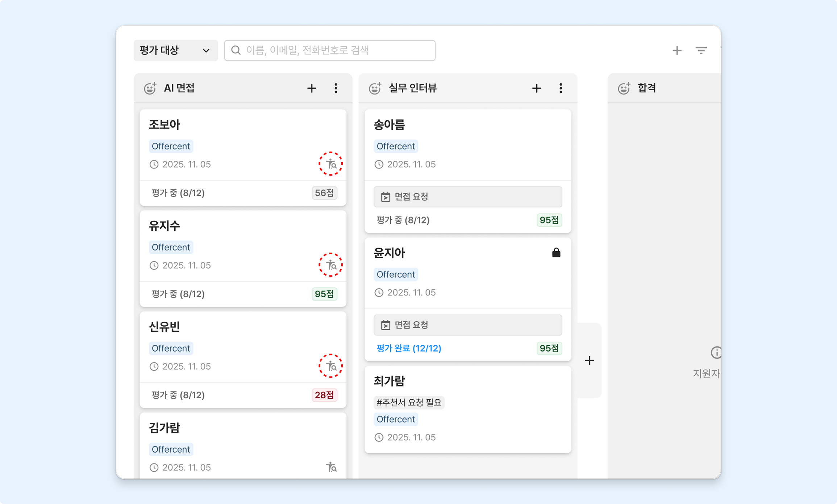Click the emoji icon beside 합격 header
Viewport: 837px width, 504px height.
tap(624, 88)
